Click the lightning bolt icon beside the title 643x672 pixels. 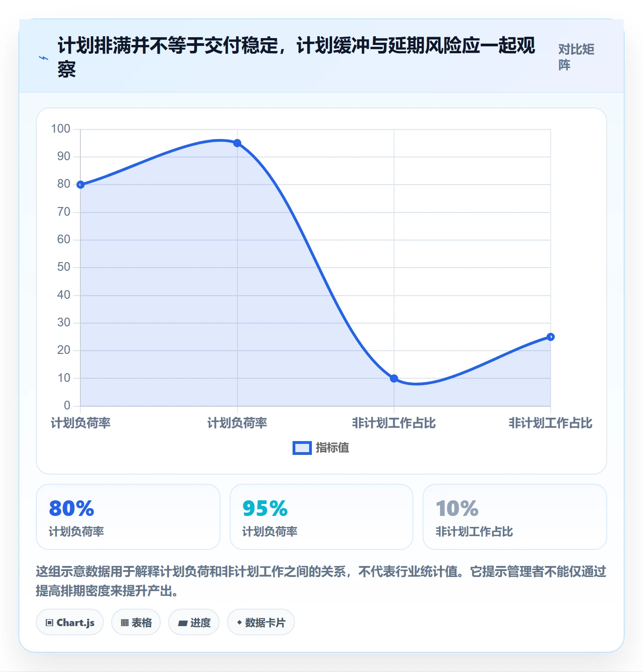click(x=44, y=58)
